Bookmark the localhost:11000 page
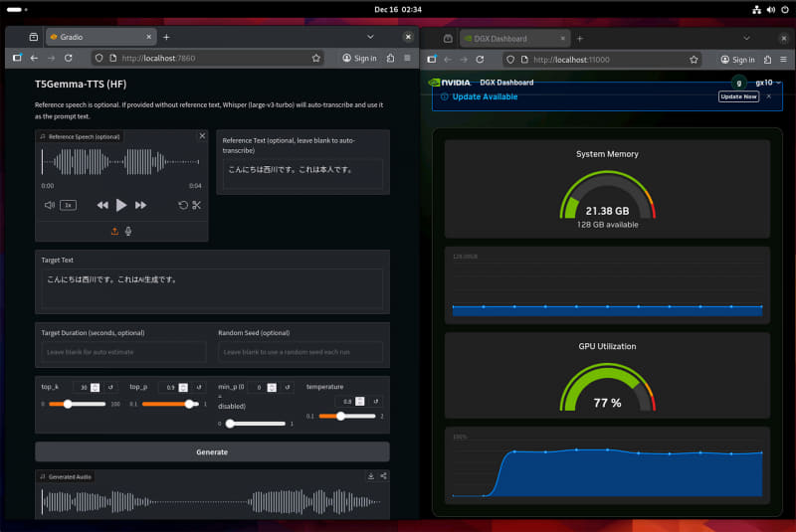This screenshot has width=796, height=532. (x=694, y=60)
